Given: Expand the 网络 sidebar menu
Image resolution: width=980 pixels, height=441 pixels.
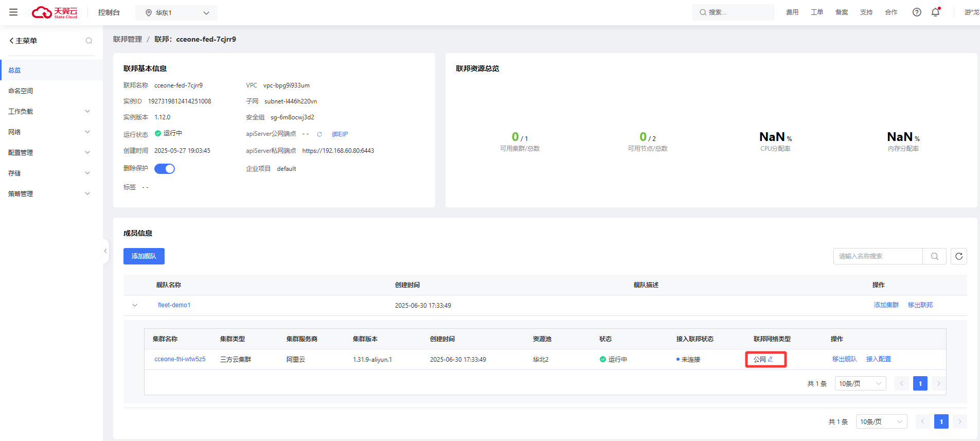Looking at the screenshot, I should click(51, 132).
